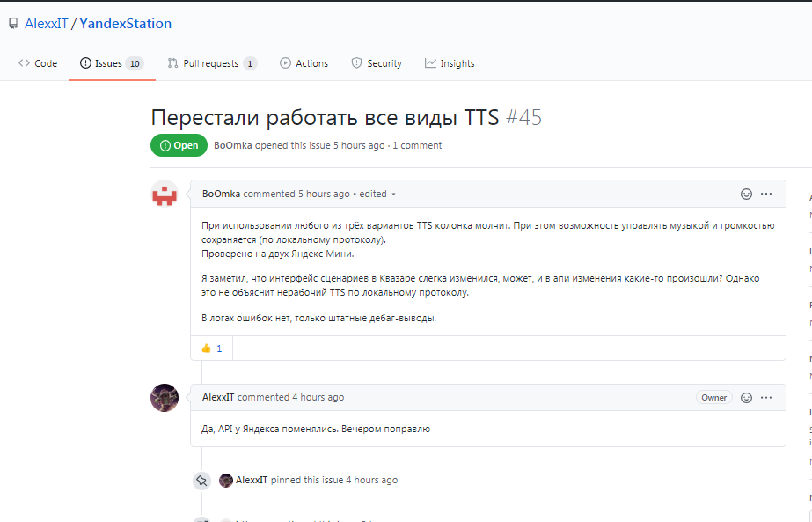Click the text 'Проверено на двух Яндекс Мини.'
Screen dimensions: 812x522
coord(278,254)
